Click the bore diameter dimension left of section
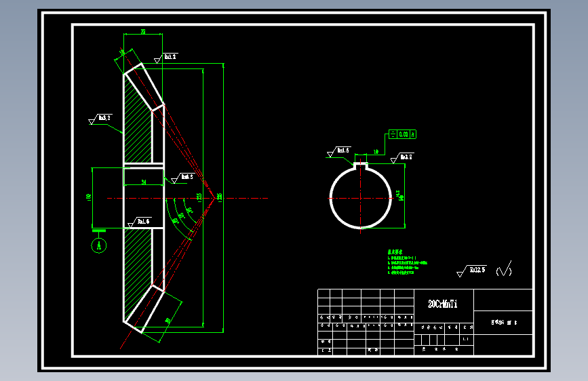The image size is (588, 381). [90, 198]
